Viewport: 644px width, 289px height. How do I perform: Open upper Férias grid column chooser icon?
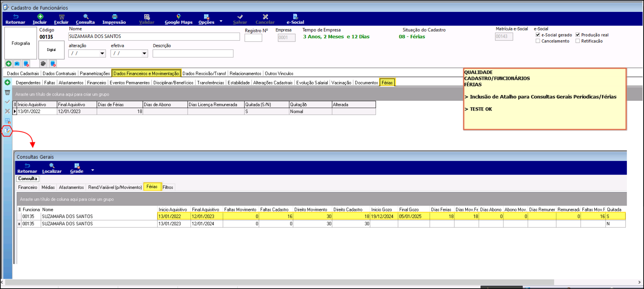click(x=15, y=105)
